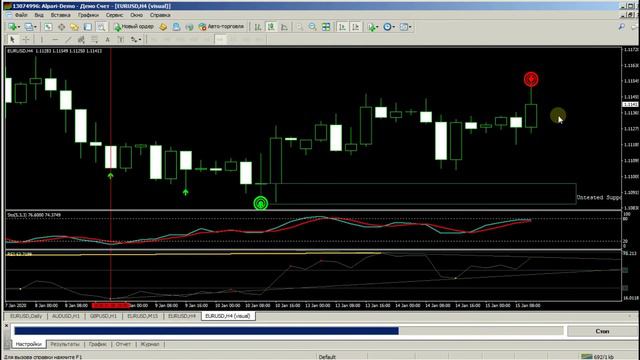640x360 pixels.
Task: Expand the periods dropdown arrow
Action: tap(393, 27)
